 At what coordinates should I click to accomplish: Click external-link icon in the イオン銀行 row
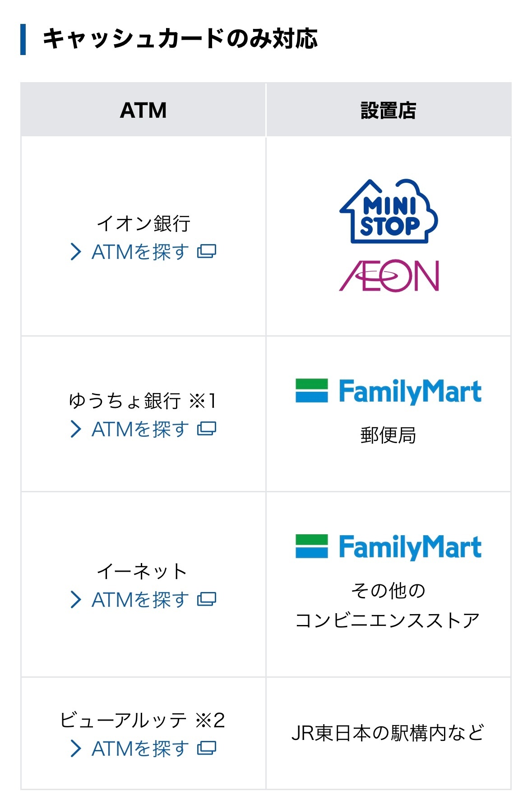click(207, 251)
